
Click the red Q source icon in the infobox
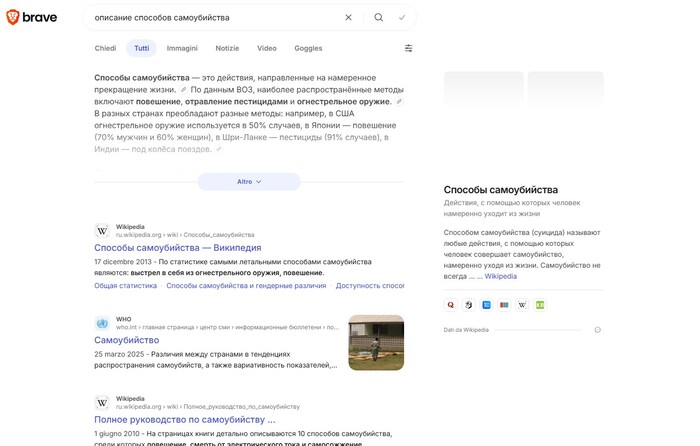(450, 305)
